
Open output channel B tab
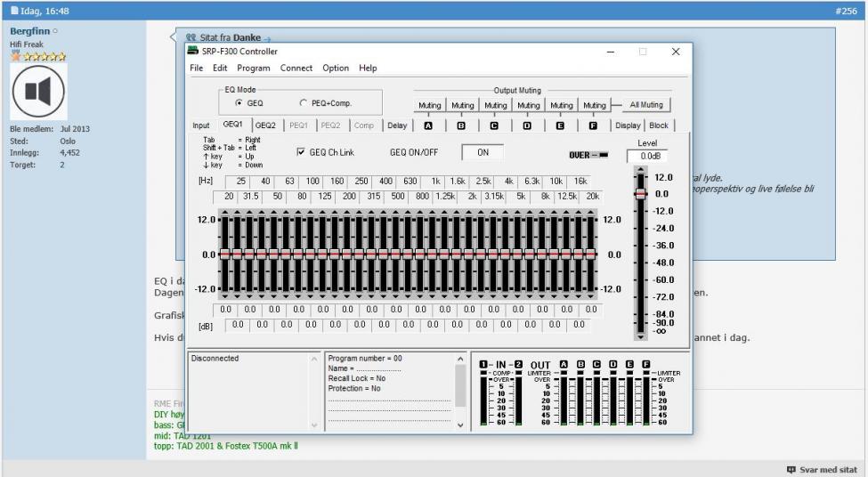click(461, 125)
